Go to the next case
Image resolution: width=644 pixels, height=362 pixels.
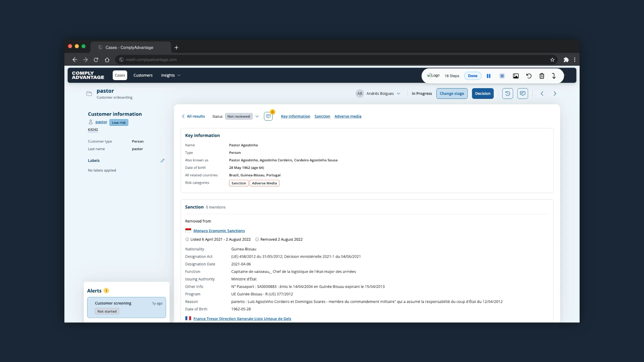555,94
